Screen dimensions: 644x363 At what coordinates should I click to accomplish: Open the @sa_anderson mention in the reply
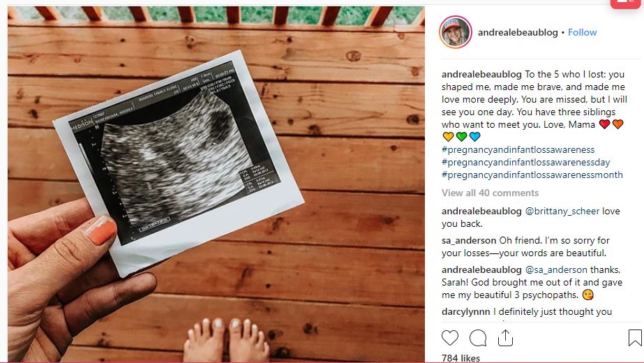click(556, 269)
